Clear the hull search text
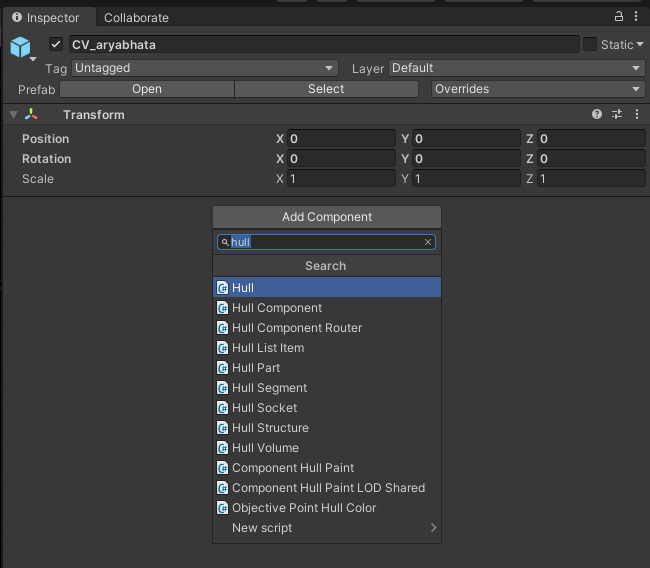The height and width of the screenshot is (568, 650). pos(428,242)
